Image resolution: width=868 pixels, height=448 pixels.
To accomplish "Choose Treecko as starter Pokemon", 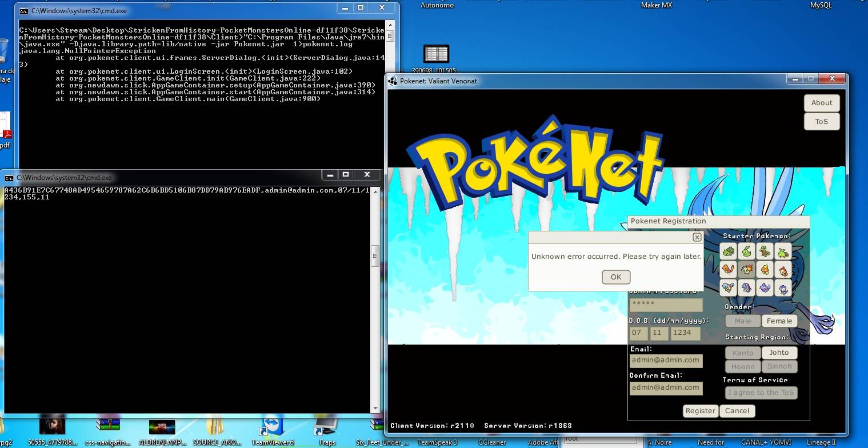I will 765,250.
